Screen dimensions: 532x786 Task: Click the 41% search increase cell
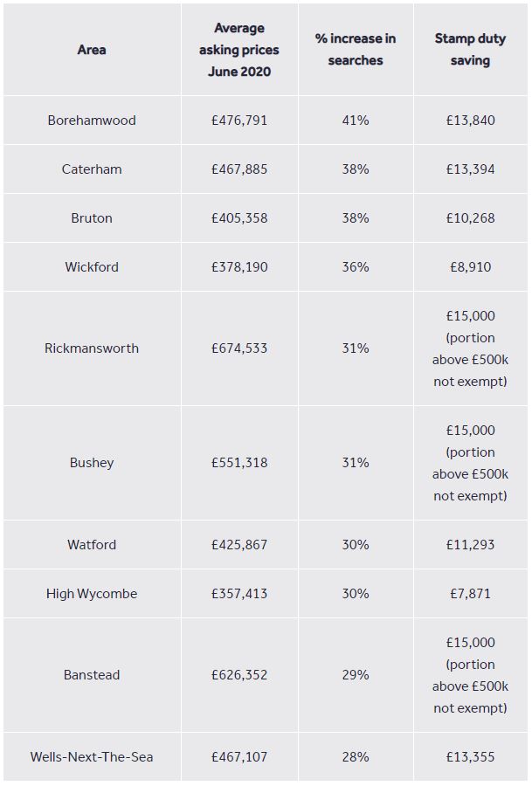(356, 121)
